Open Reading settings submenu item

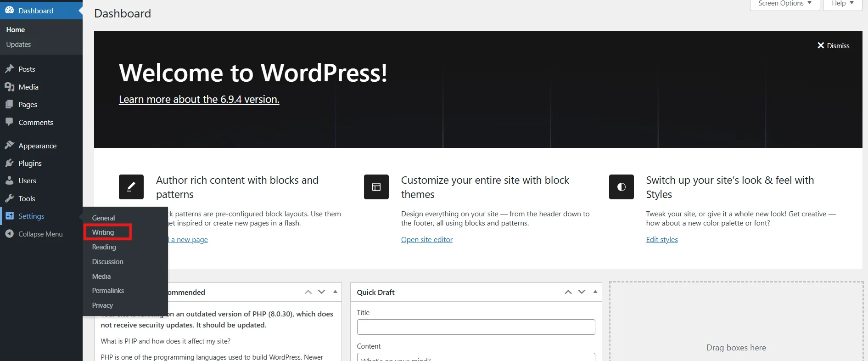point(104,247)
